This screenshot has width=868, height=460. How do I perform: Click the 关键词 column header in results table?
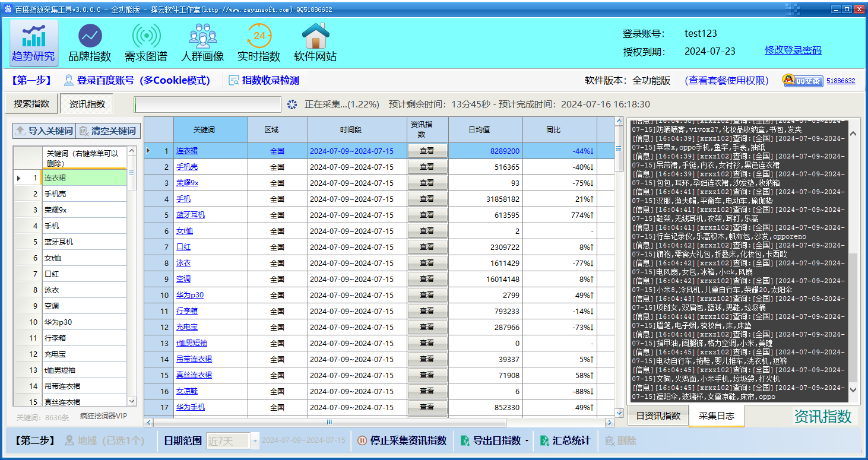click(x=210, y=129)
